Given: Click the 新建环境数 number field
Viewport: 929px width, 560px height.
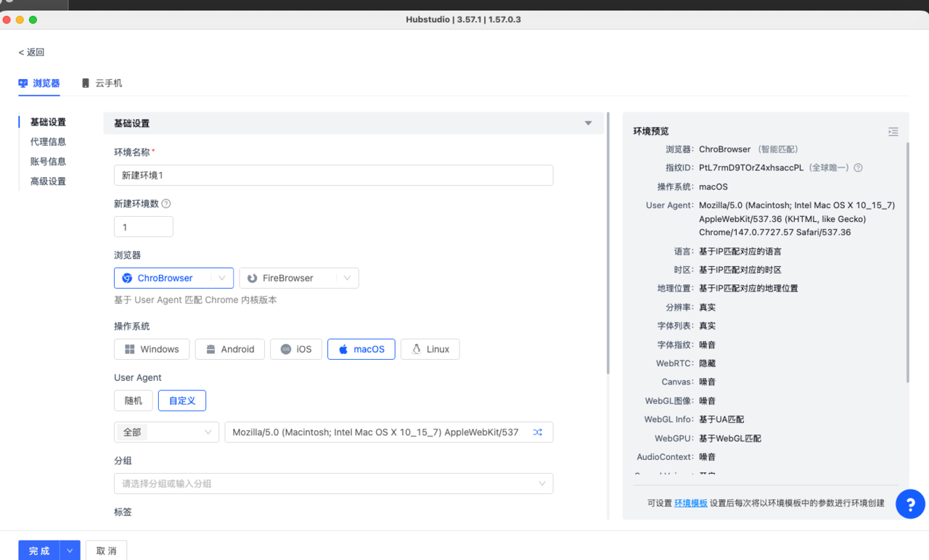Looking at the screenshot, I should click(x=144, y=227).
